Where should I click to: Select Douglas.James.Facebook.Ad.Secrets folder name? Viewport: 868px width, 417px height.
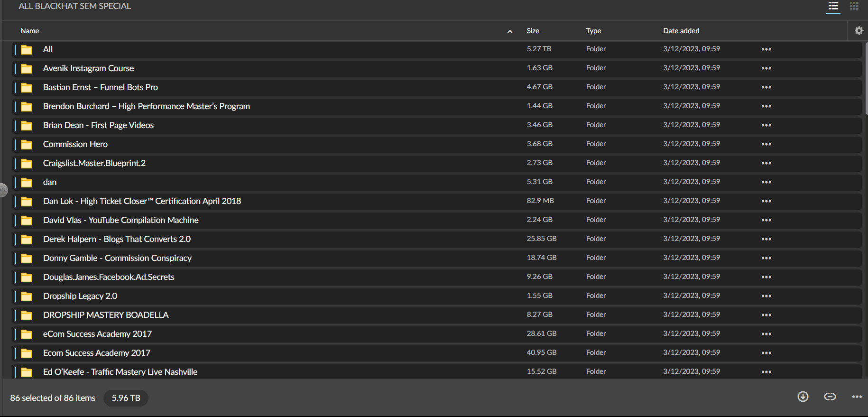coord(109,277)
